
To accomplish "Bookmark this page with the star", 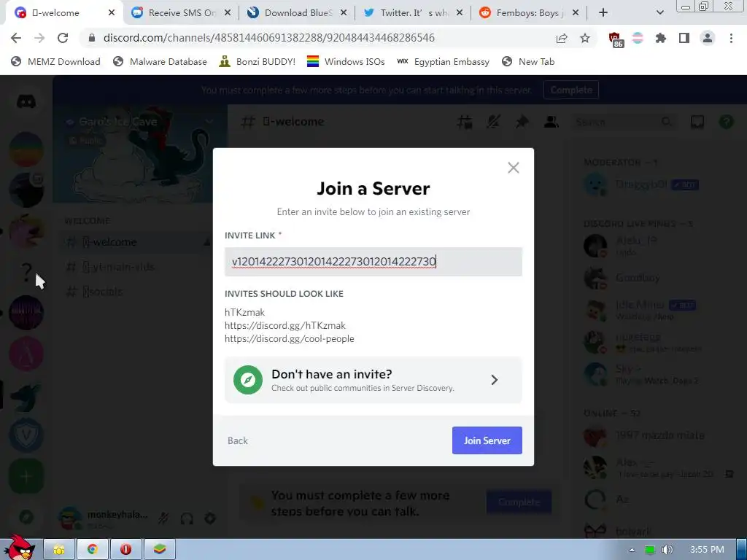I will [x=585, y=38].
